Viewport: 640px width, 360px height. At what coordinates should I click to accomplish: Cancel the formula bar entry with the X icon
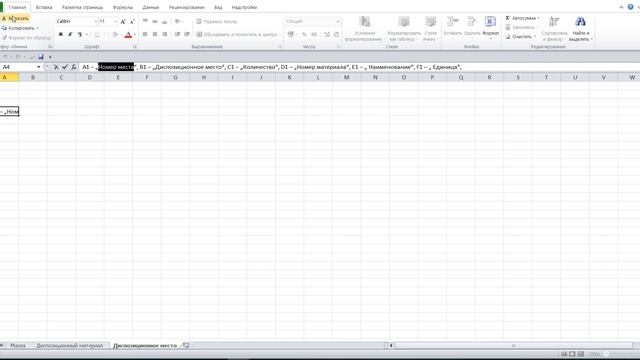(56, 67)
